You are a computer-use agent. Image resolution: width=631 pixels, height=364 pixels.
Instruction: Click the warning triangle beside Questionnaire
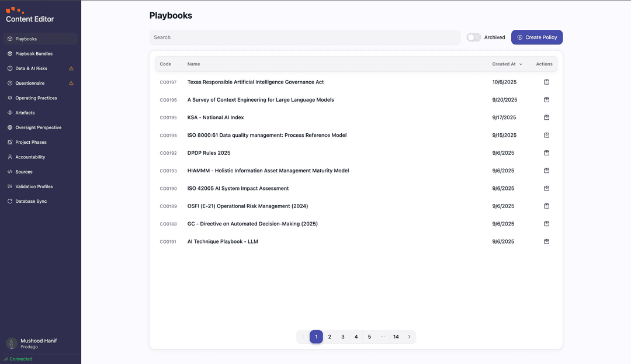click(71, 83)
